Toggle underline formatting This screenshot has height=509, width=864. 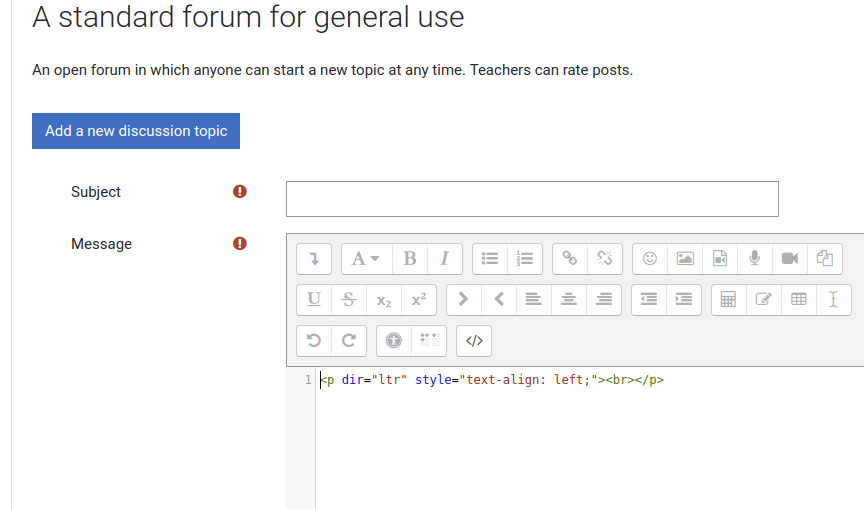coord(314,300)
